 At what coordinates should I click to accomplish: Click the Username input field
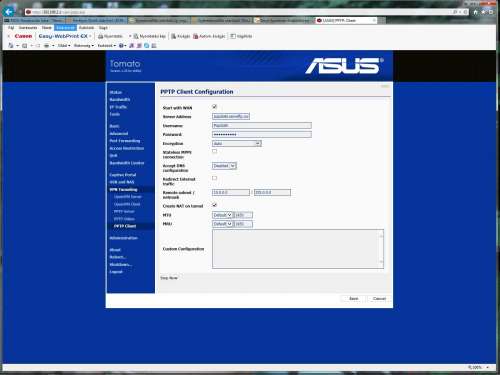[x=262, y=125]
